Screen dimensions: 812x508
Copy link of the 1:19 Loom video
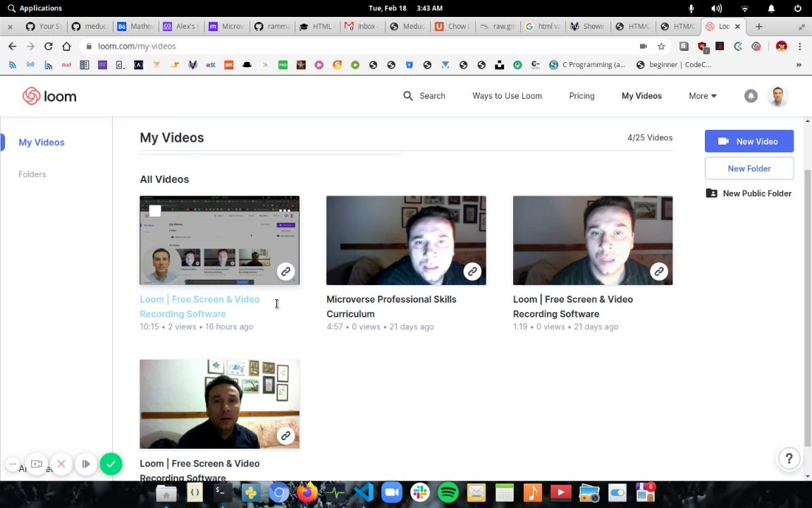(659, 271)
